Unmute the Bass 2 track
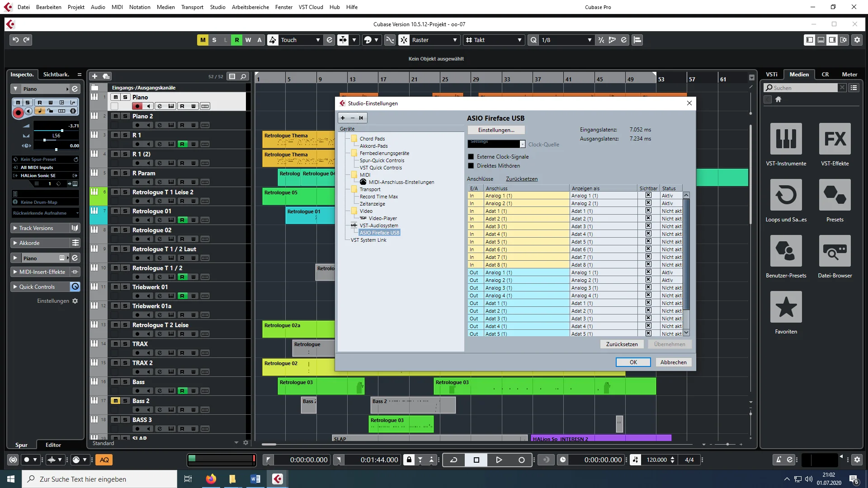The image size is (868, 488). coord(115,401)
